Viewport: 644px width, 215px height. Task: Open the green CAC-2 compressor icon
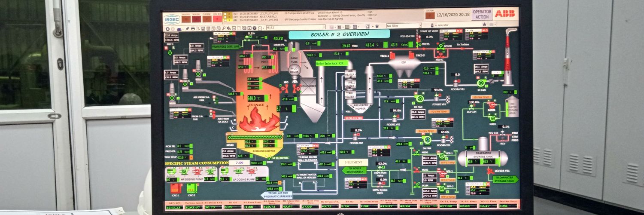pyautogui.click(x=191, y=188)
